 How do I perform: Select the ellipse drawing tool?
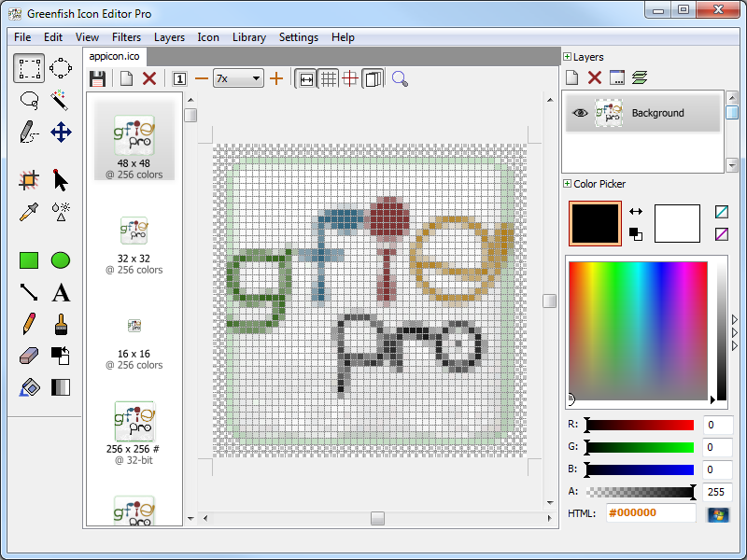tap(60, 260)
